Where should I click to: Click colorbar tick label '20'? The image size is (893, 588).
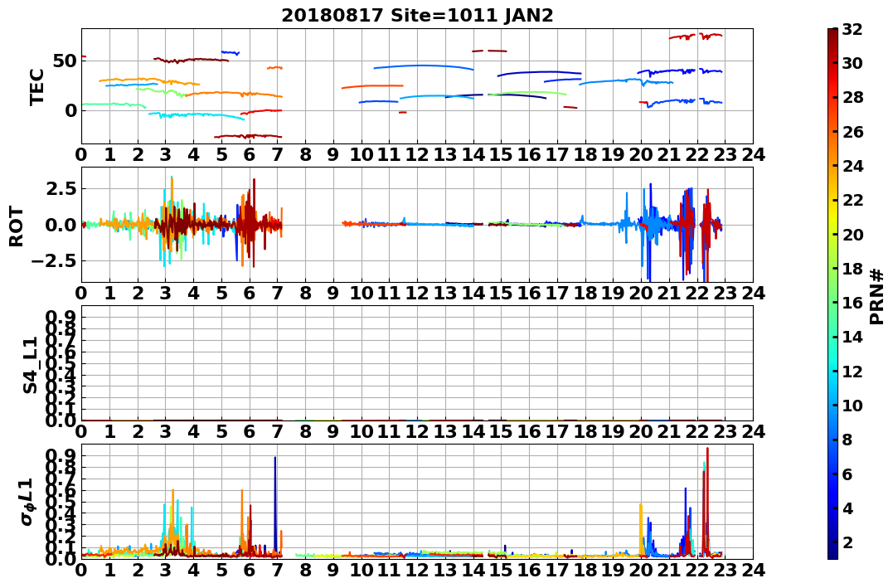[852, 234]
